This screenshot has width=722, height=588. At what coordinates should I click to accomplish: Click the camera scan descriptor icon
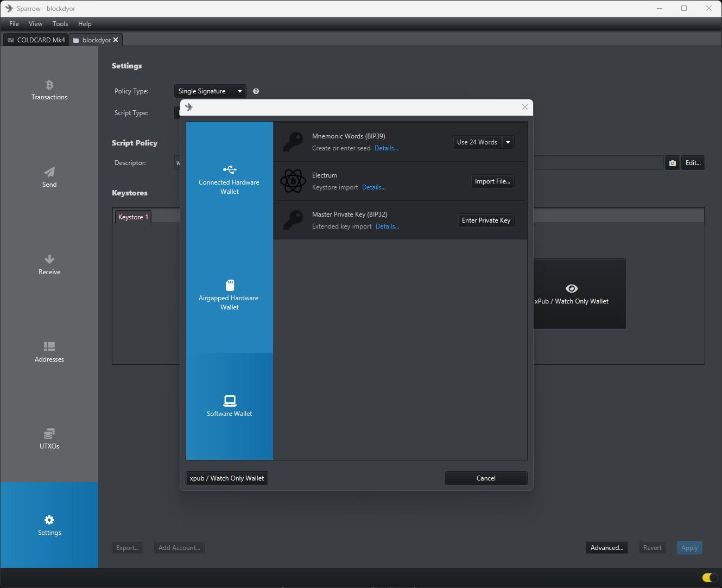[672, 163]
